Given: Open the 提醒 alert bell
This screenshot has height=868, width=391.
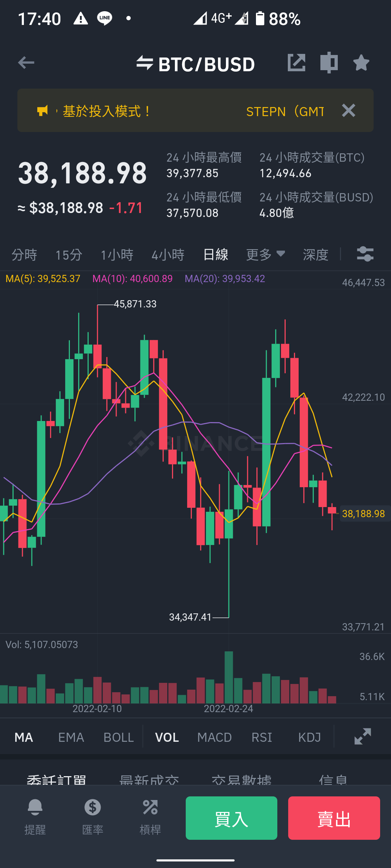Looking at the screenshot, I should click(35, 817).
